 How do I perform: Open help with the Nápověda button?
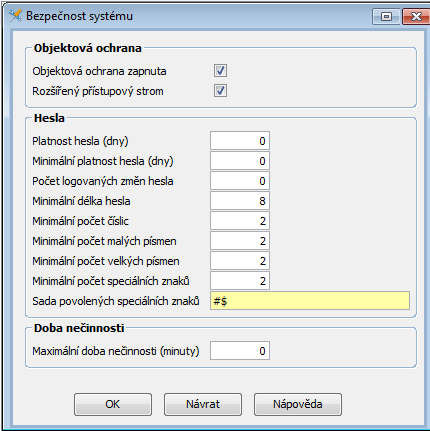(x=298, y=404)
